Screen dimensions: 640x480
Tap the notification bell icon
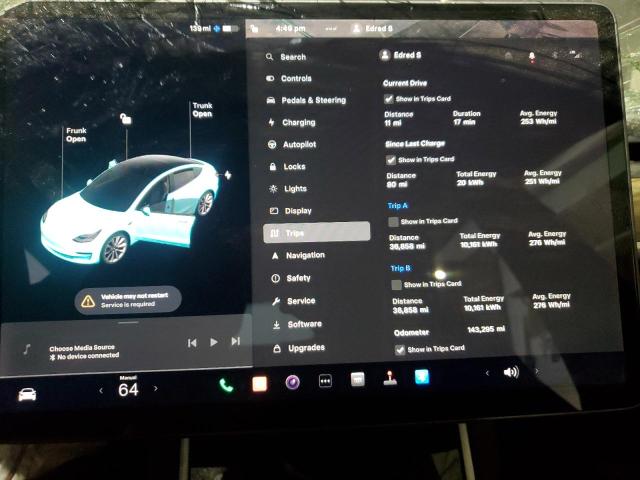[532, 57]
